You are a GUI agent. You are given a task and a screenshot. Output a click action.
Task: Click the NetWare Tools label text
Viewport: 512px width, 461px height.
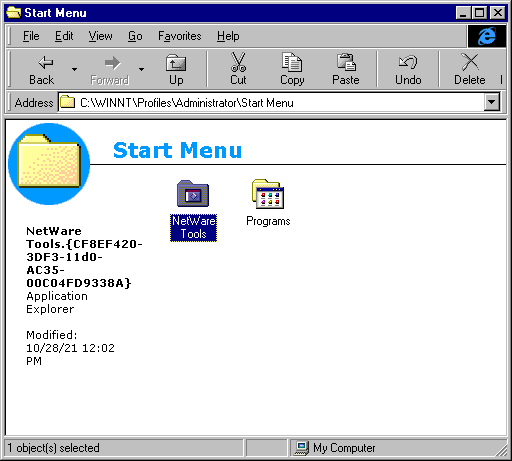(193, 228)
